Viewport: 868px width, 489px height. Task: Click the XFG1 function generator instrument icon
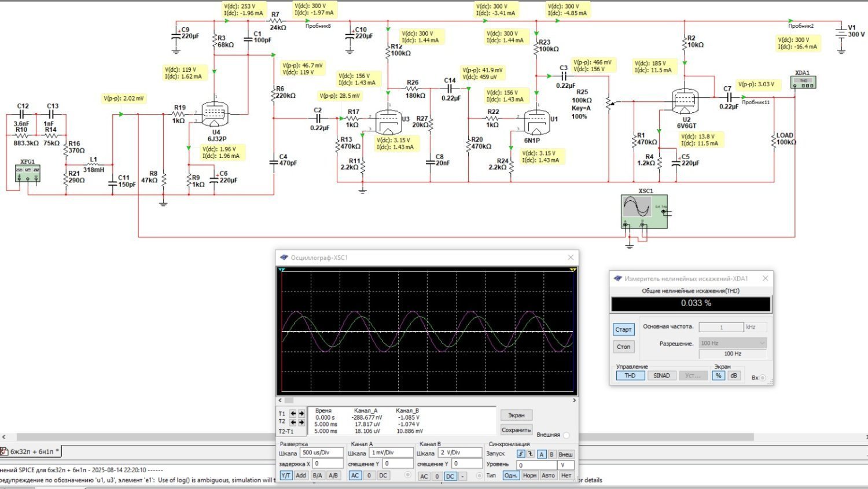tap(28, 173)
